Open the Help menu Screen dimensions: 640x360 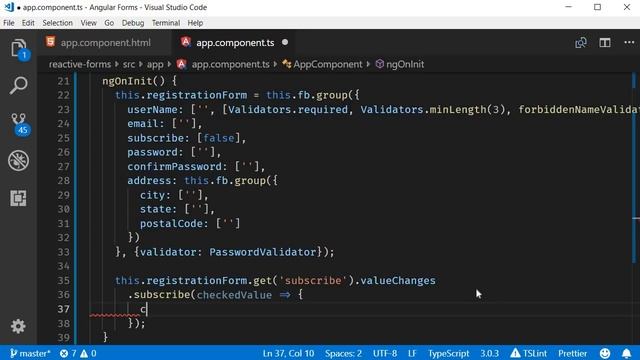(x=195, y=23)
